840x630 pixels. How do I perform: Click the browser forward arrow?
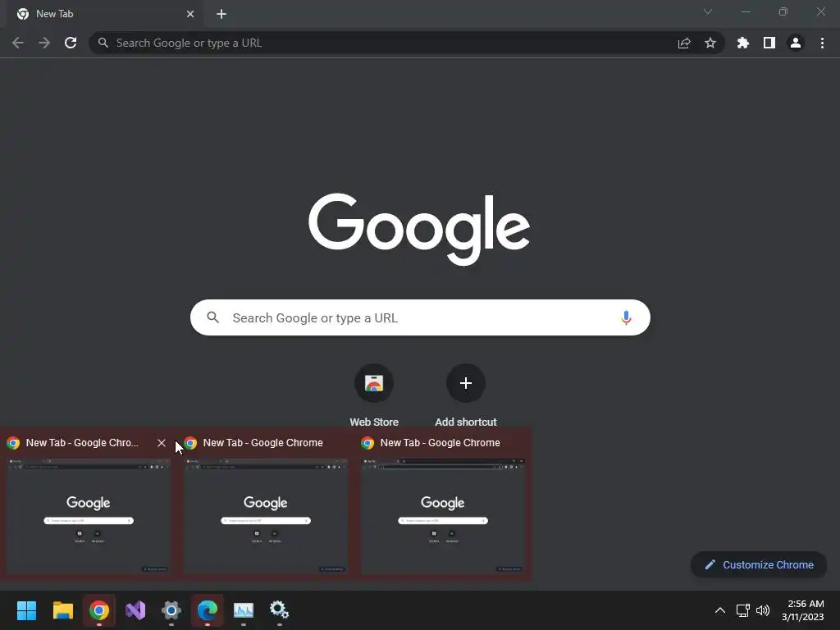point(44,43)
